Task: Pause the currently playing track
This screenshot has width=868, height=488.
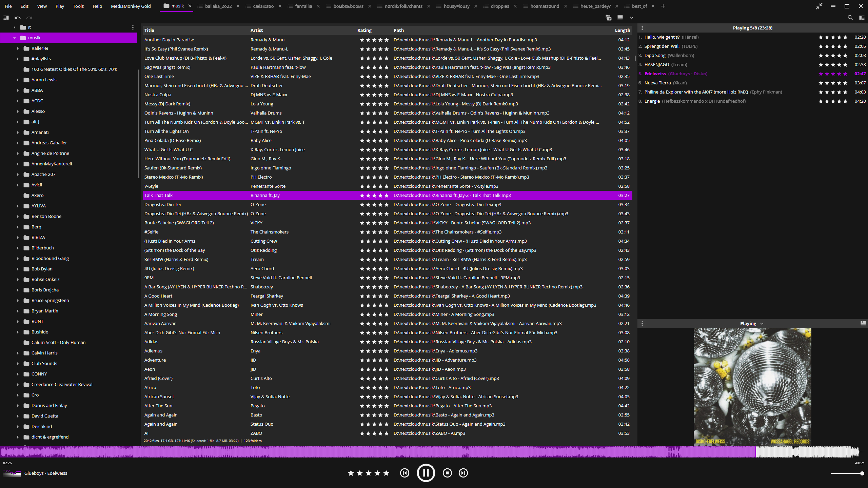Action: (x=426, y=473)
